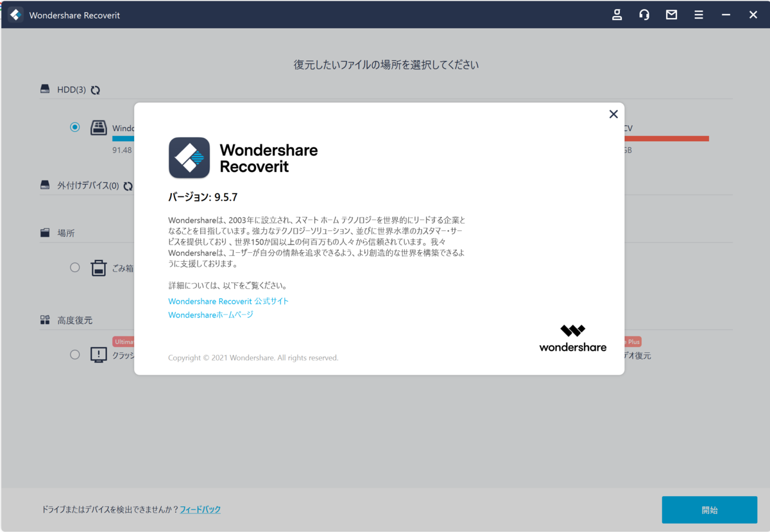Click the wondershare brand logo in the dialog

(x=573, y=338)
